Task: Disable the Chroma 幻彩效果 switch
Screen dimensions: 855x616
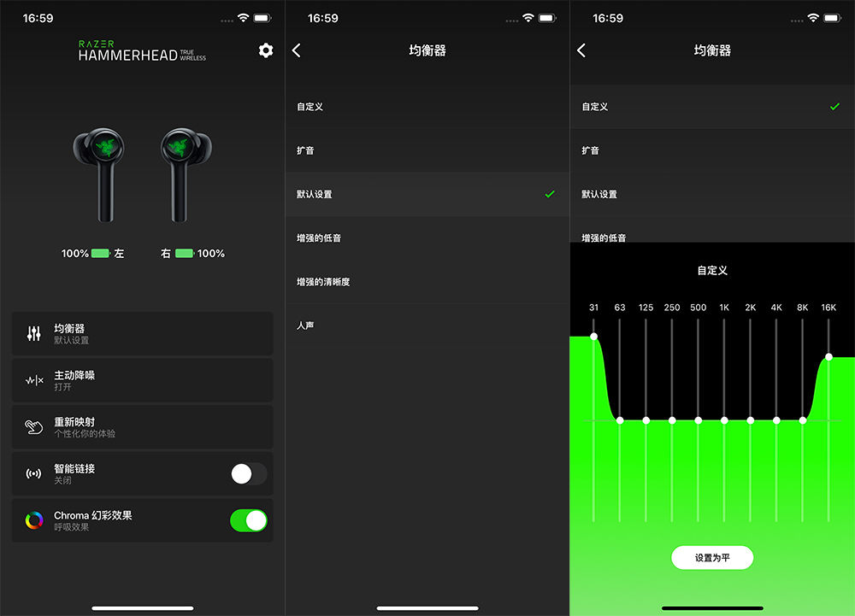Action: [249, 520]
